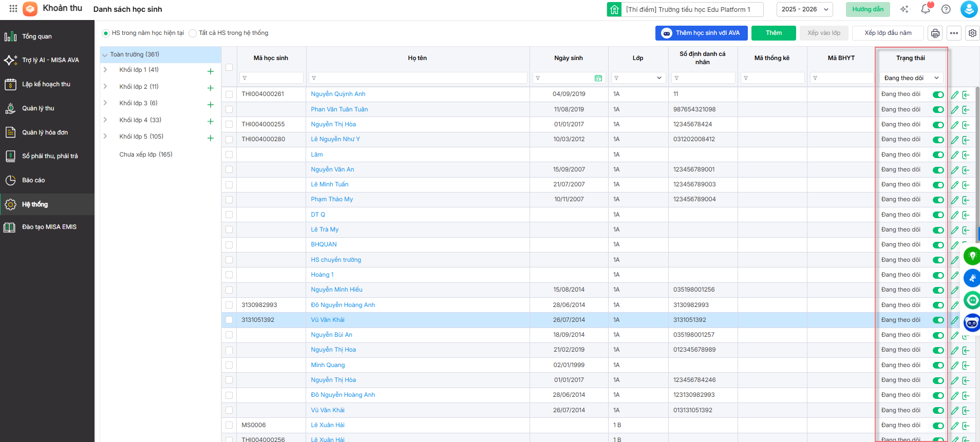The height and width of the screenshot is (442, 980).
Task: Open the table settings gear icon
Action: [972, 33]
